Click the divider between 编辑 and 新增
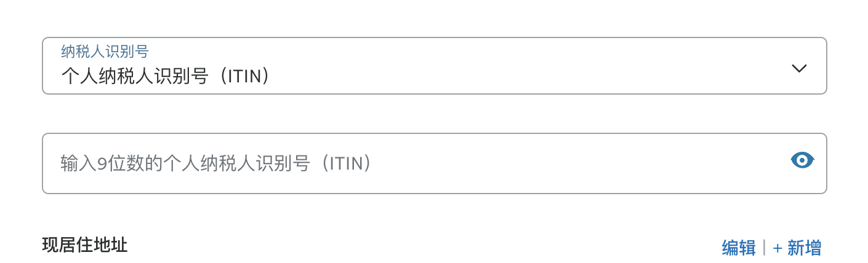 tap(764, 248)
